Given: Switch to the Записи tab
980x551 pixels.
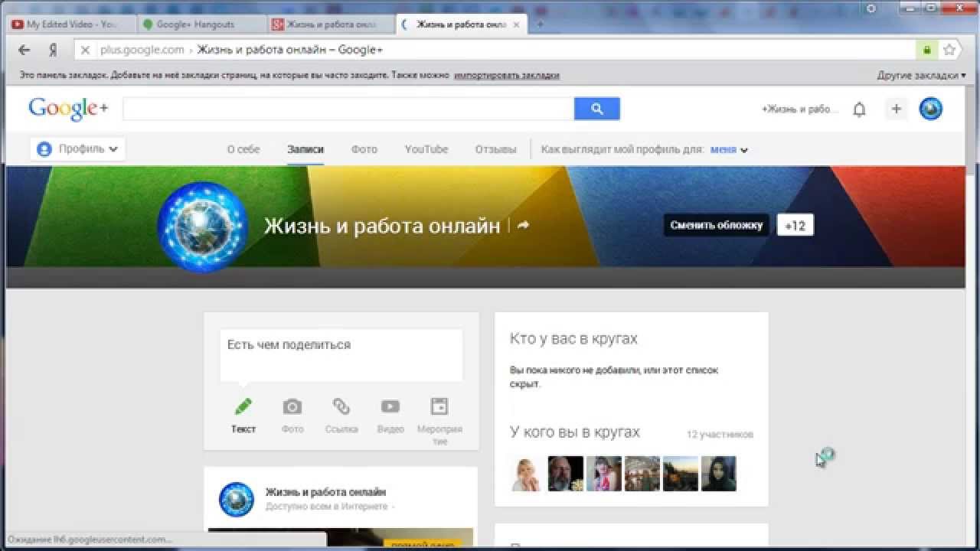Looking at the screenshot, I should pyautogui.click(x=305, y=149).
